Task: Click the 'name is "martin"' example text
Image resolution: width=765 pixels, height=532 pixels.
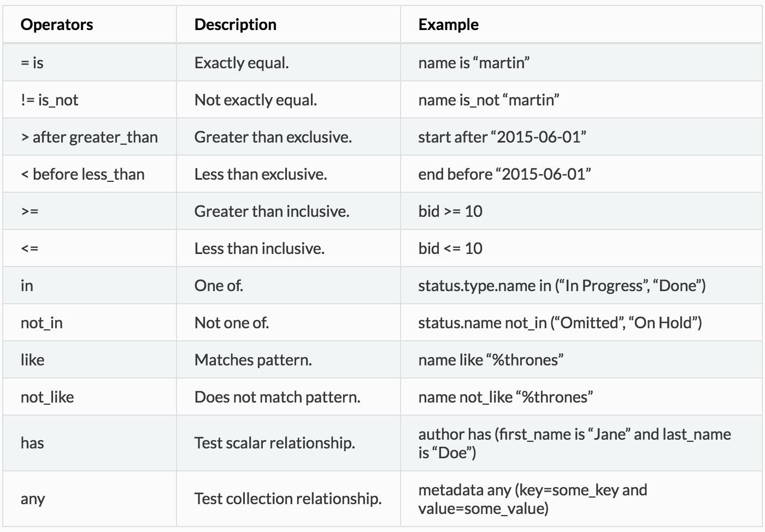Action: [x=474, y=63]
